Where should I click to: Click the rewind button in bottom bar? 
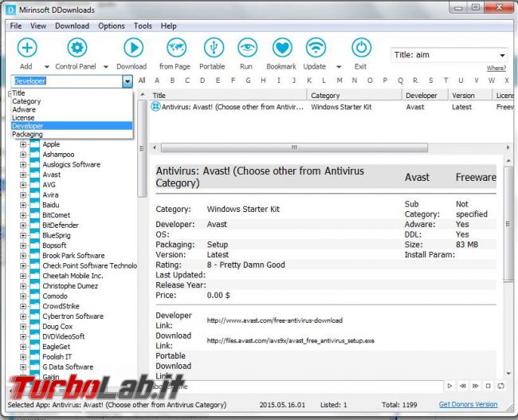tap(463, 386)
